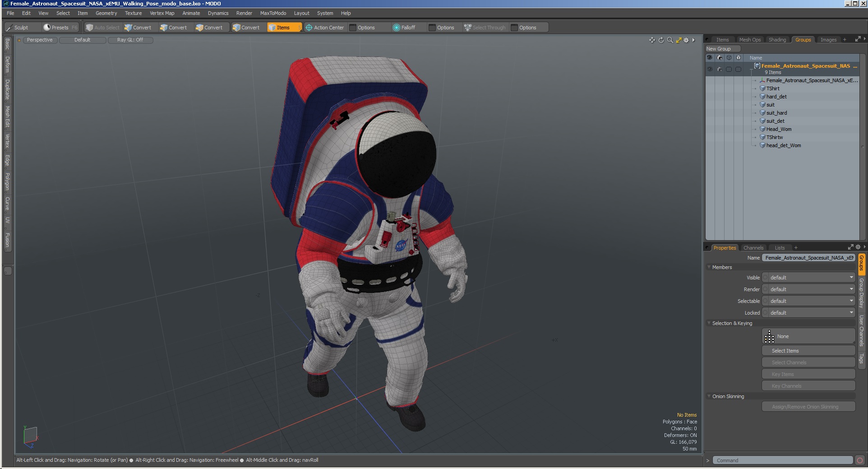The height and width of the screenshot is (469, 868).
Task: Switch to the Items tab
Action: point(722,40)
